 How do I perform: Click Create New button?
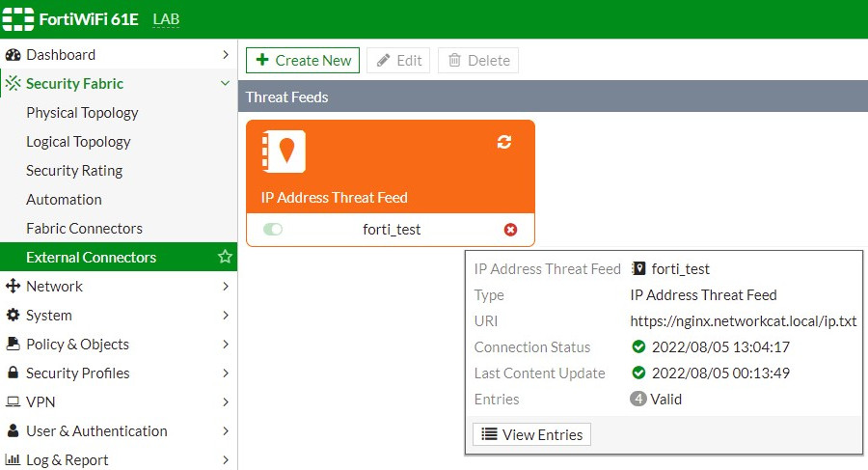pyautogui.click(x=303, y=61)
